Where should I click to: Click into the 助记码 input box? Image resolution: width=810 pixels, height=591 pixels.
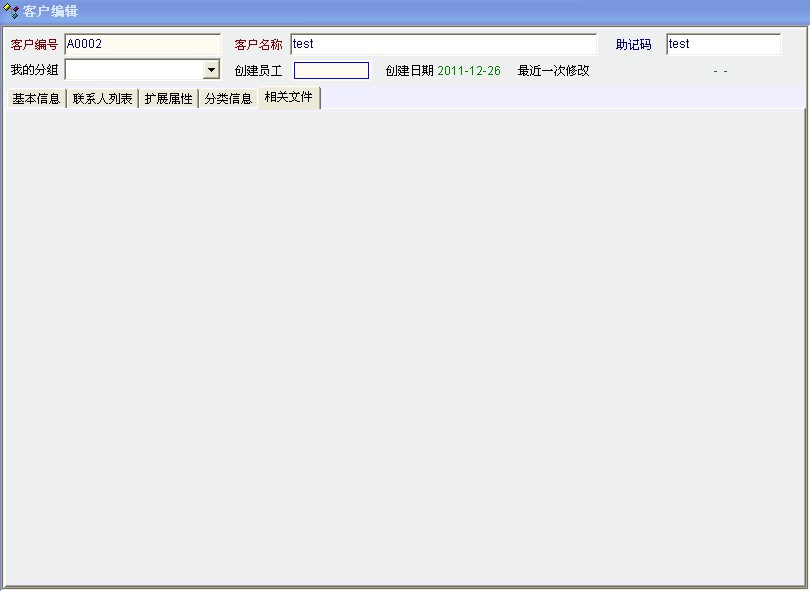click(x=723, y=44)
